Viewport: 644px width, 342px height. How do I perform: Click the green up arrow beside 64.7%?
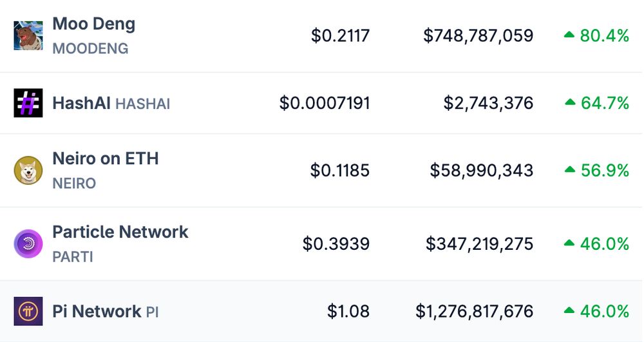(570, 102)
